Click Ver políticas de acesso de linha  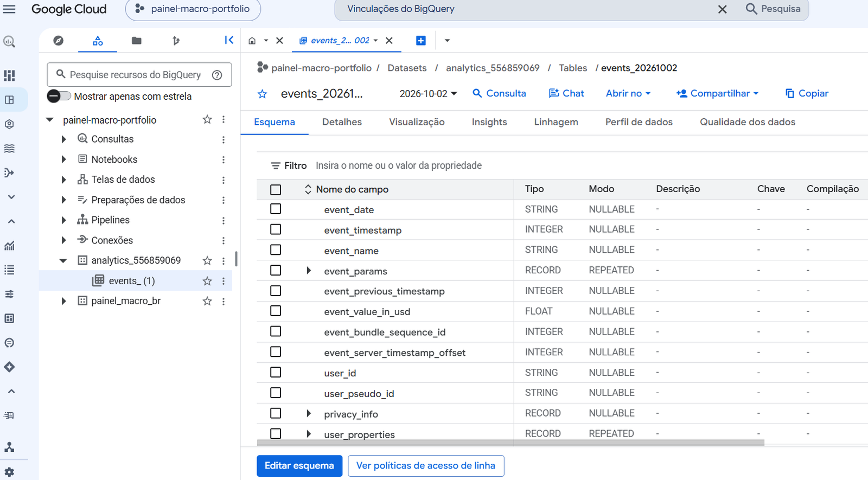[426, 466]
